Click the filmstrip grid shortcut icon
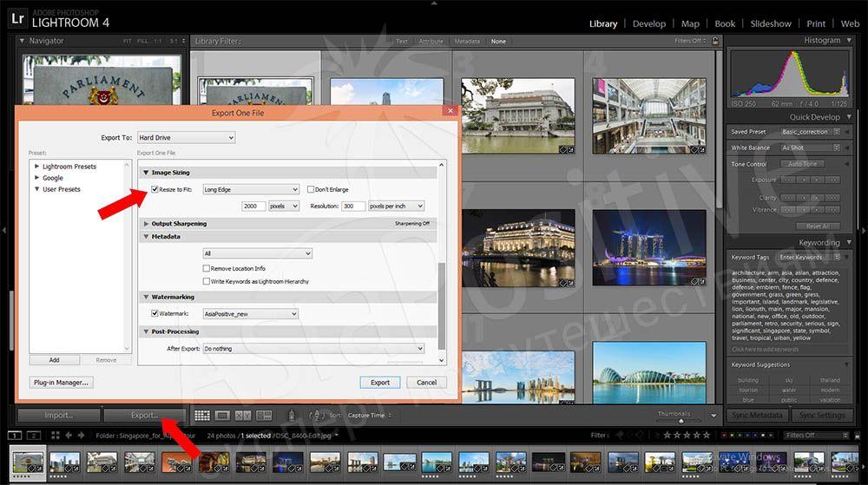The height and width of the screenshot is (485, 868). [x=56, y=436]
